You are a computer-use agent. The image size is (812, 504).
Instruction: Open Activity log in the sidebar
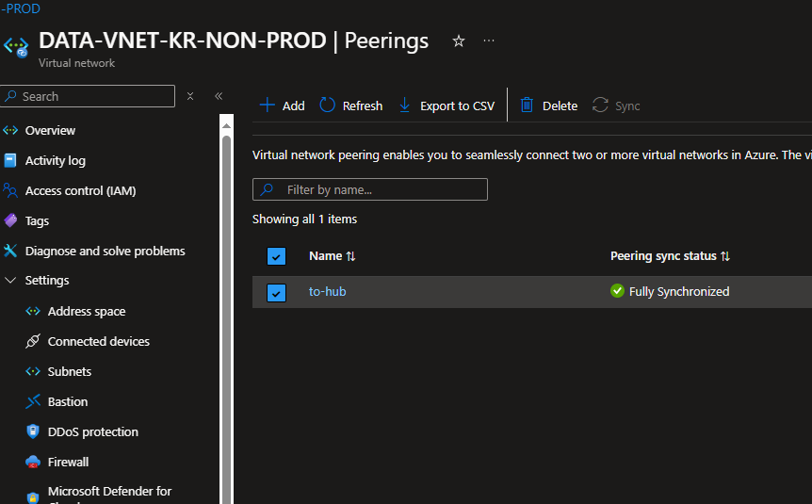56,160
